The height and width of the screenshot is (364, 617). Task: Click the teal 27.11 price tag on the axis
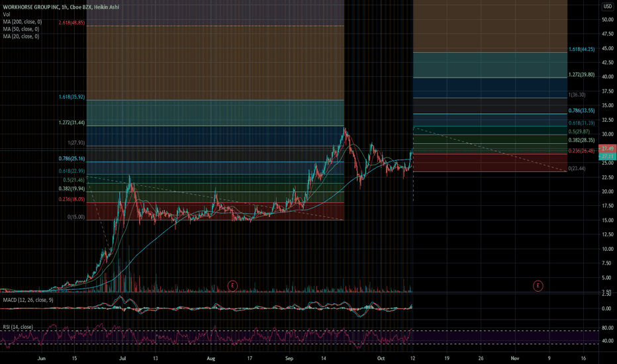(607, 156)
